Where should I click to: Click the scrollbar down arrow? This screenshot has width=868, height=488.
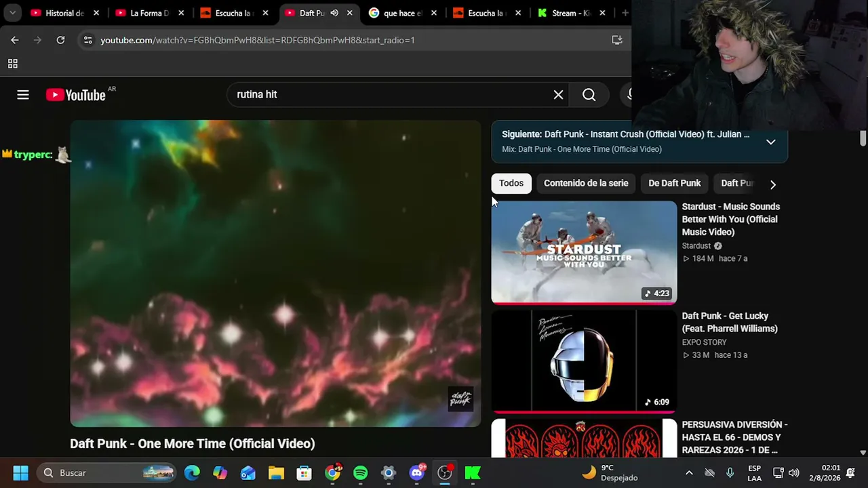tap(863, 452)
